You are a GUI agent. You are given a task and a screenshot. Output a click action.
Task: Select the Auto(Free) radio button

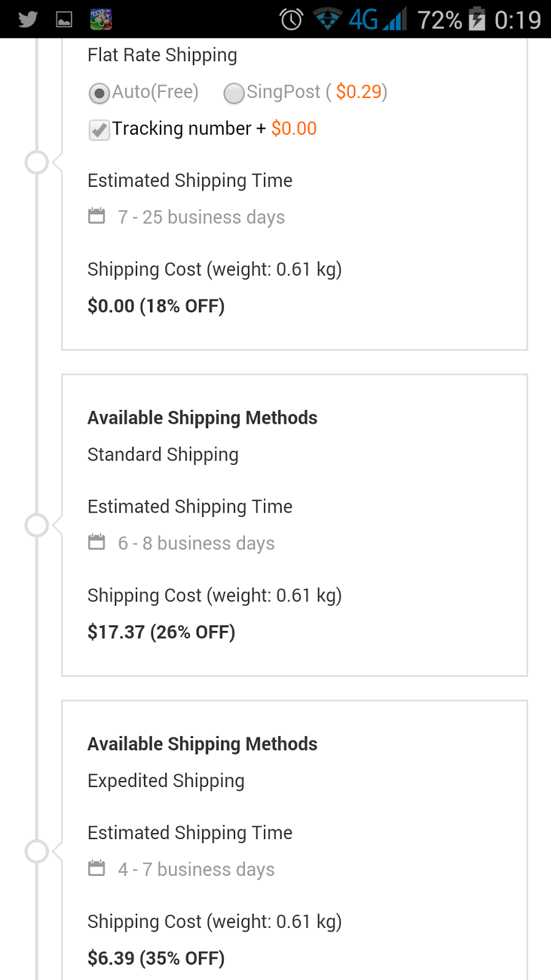pyautogui.click(x=99, y=93)
